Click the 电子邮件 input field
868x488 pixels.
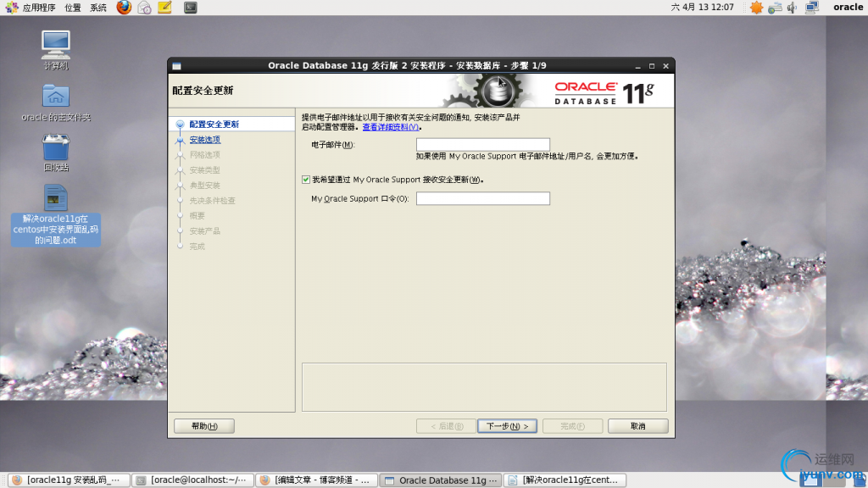(x=482, y=144)
